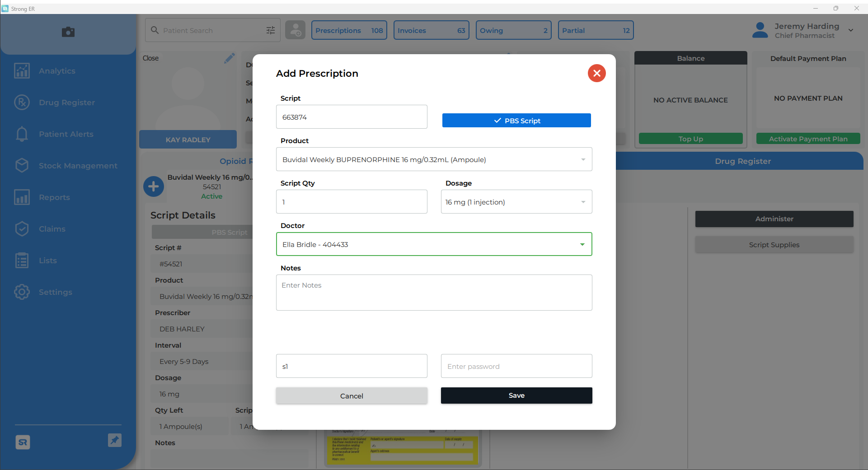Toggle the PBS Script option

point(516,121)
